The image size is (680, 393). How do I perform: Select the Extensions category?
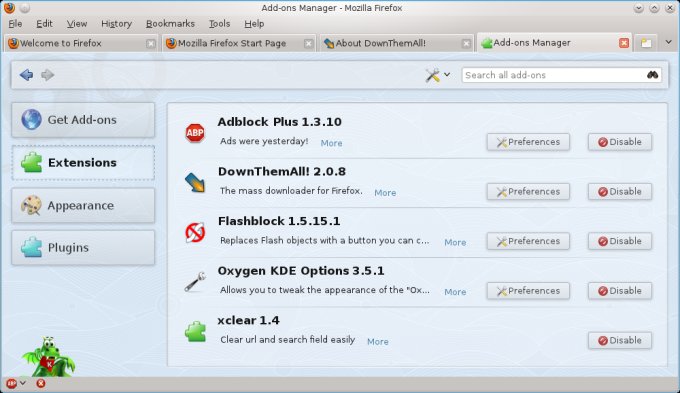(83, 163)
